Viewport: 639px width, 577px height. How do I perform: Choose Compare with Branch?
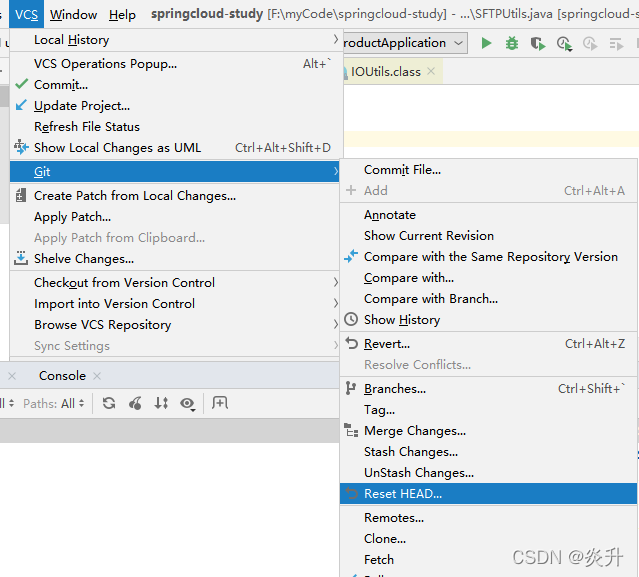[x=488, y=299]
